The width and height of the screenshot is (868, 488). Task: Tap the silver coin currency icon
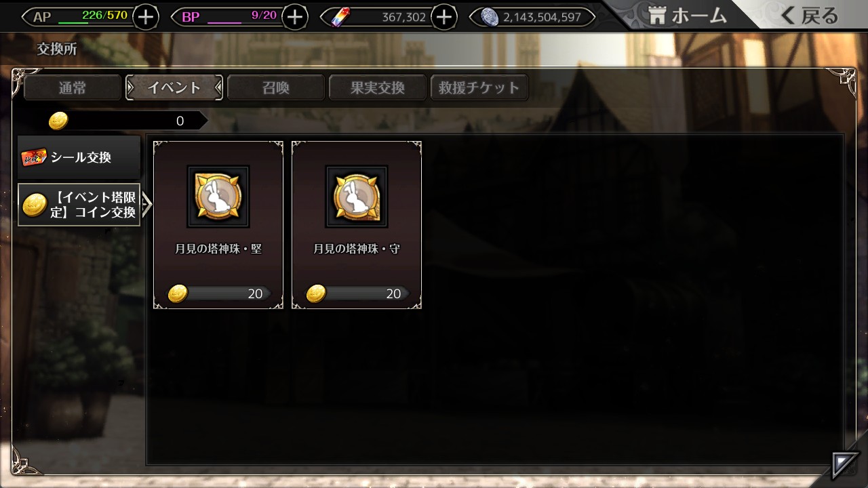point(490,17)
